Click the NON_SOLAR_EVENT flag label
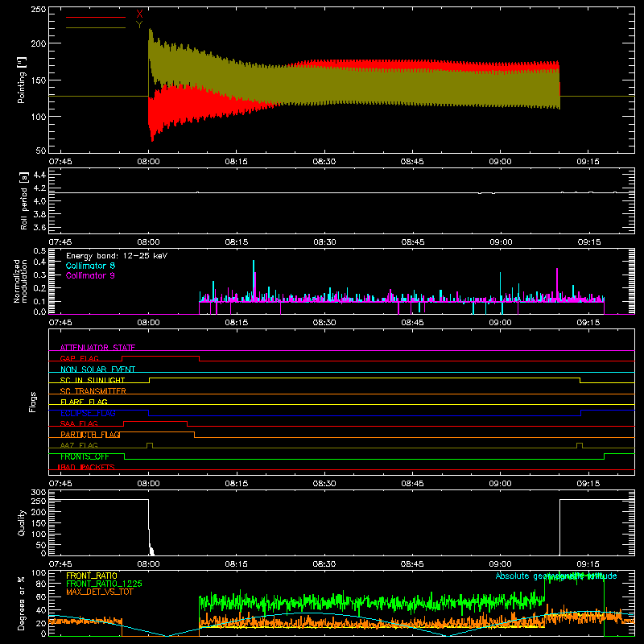The width and height of the screenshot is (644, 644). (x=97, y=369)
